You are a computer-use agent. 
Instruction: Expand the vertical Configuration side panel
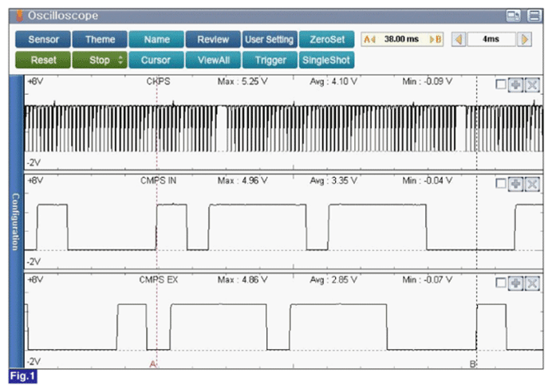[x=14, y=221]
